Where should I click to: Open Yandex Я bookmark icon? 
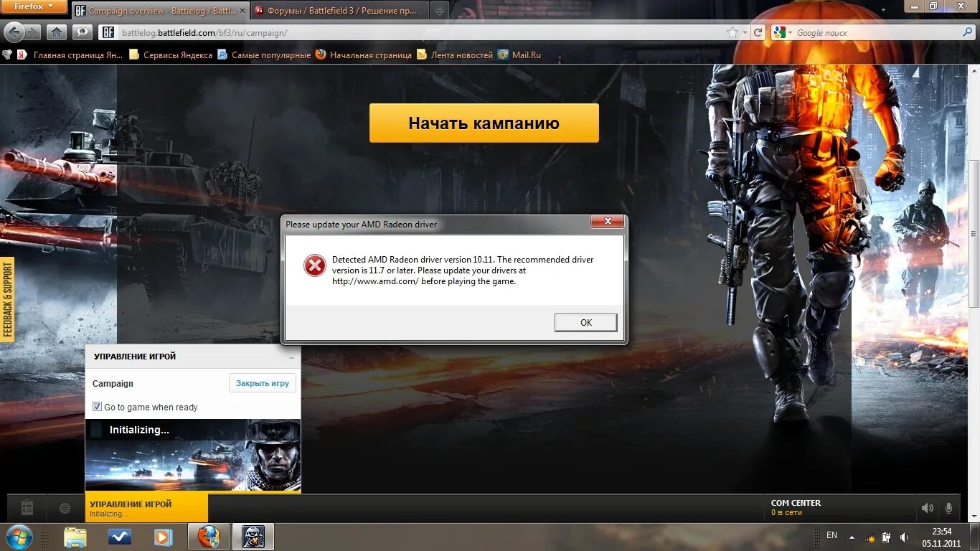(22, 55)
